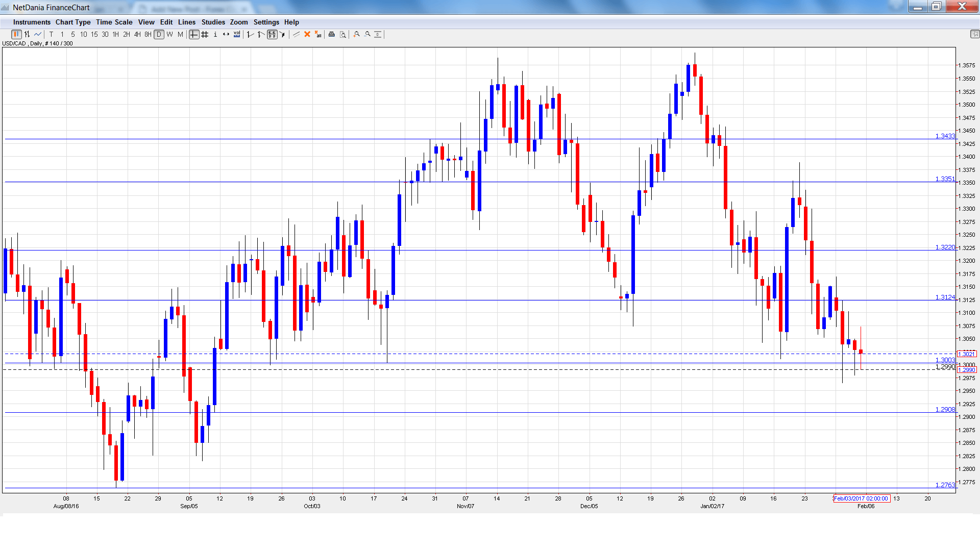Select the 1H time scale button
This screenshot has width=980, height=551.
click(116, 34)
